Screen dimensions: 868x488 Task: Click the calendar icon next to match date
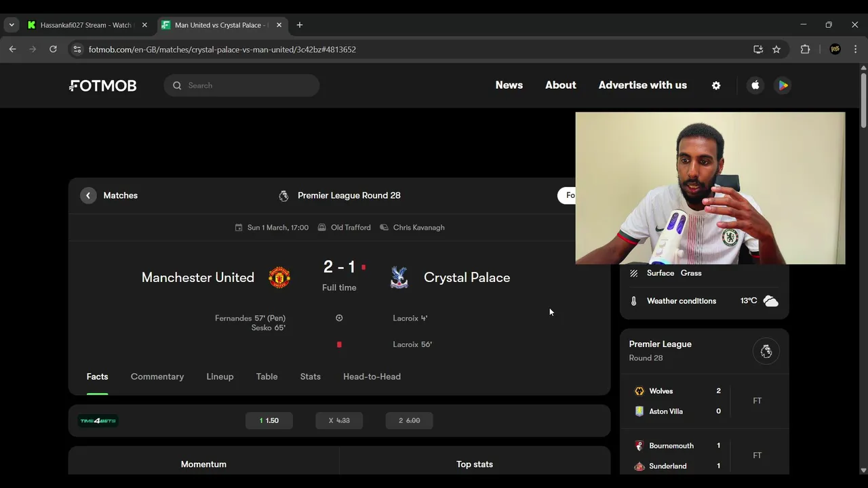tap(239, 228)
